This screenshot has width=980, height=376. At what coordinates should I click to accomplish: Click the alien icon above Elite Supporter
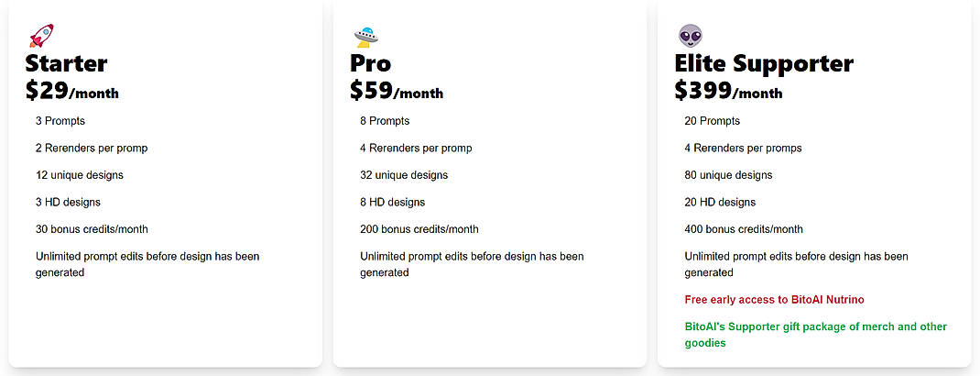[691, 36]
